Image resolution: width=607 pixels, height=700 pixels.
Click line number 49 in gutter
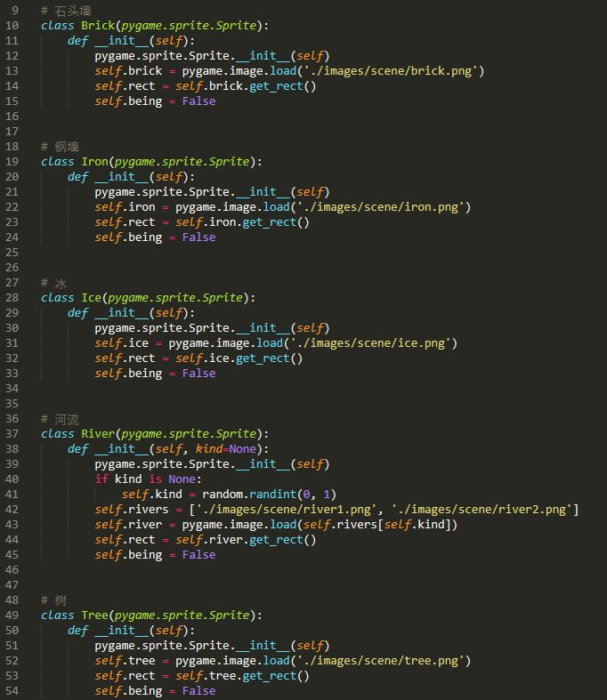tap(12, 616)
